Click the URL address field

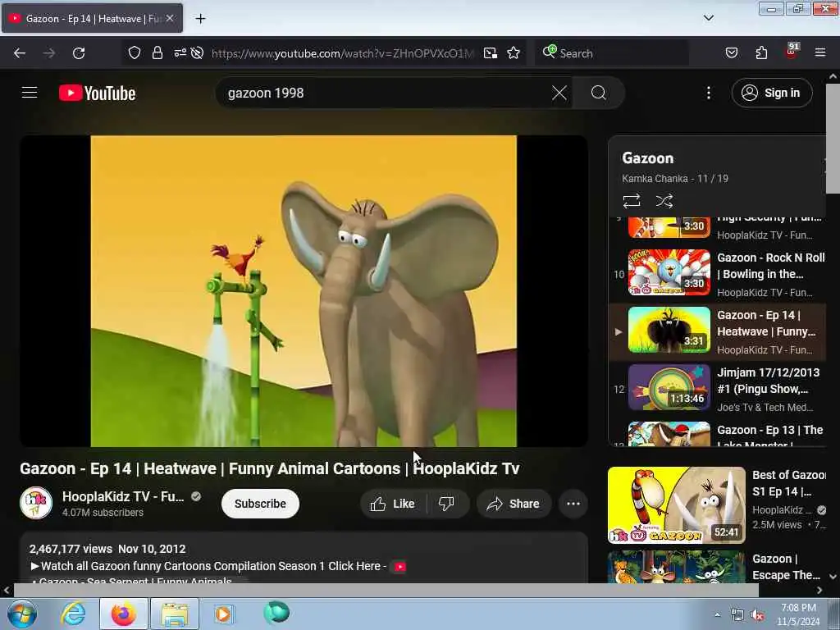coord(342,53)
